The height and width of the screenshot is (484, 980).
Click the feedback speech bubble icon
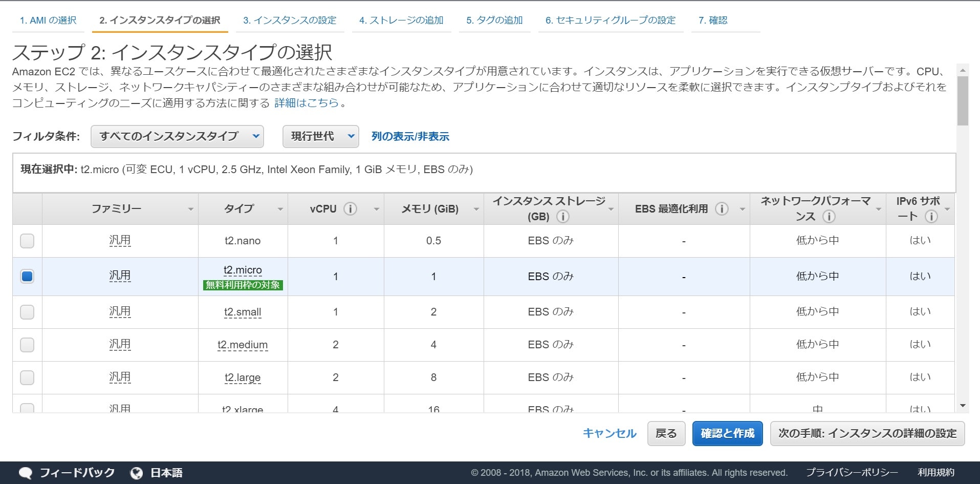25,473
